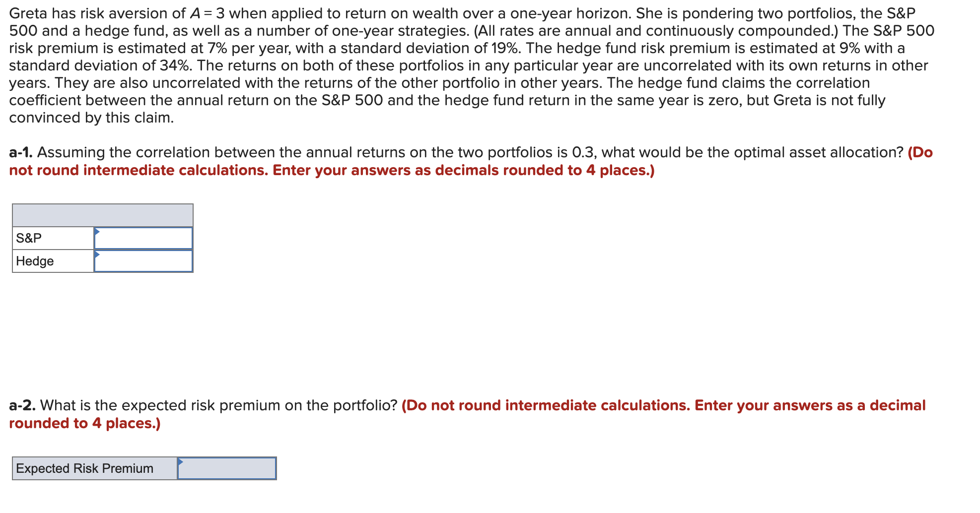Select the marker triangle next to the Hedge answer box
The image size is (980, 513).
click(x=97, y=255)
